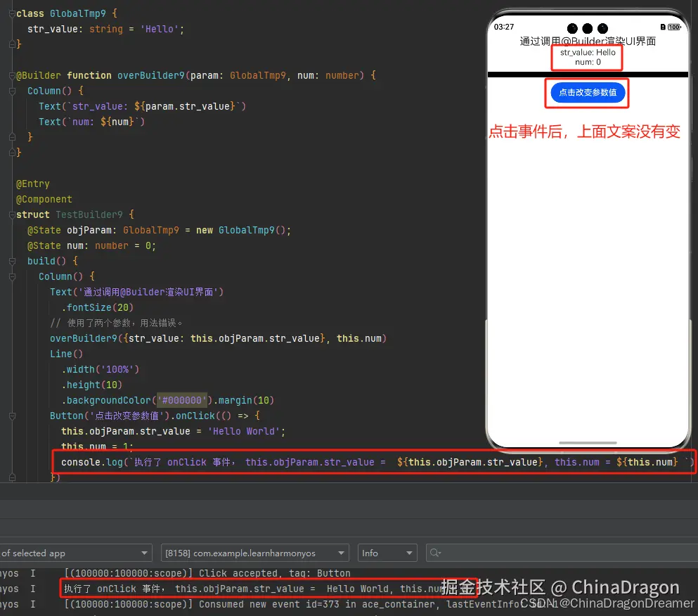Image resolution: width=698 pixels, height=616 pixels.
Task: Select the 'Click accepted, tag: Button' log row
Action: coord(207,573)
